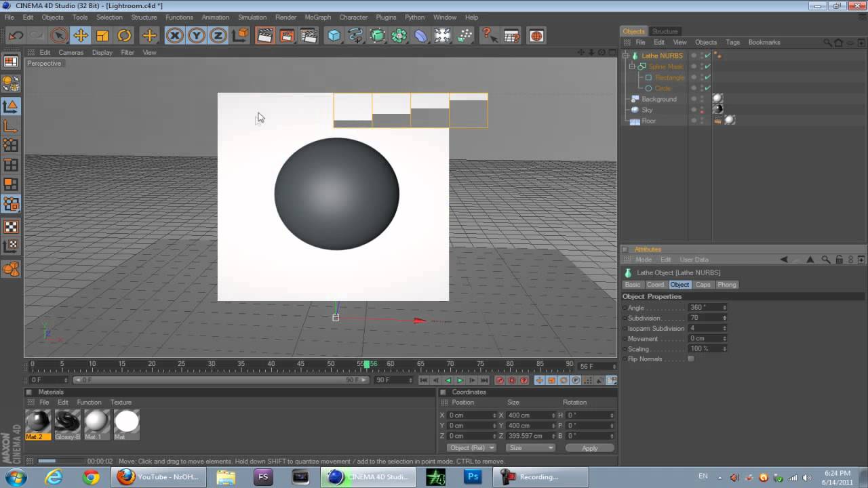The width and height of the screenshot is (868, 488).
Task: Toggle the Rectangle enable checkmark
Action: click(708, 77)
